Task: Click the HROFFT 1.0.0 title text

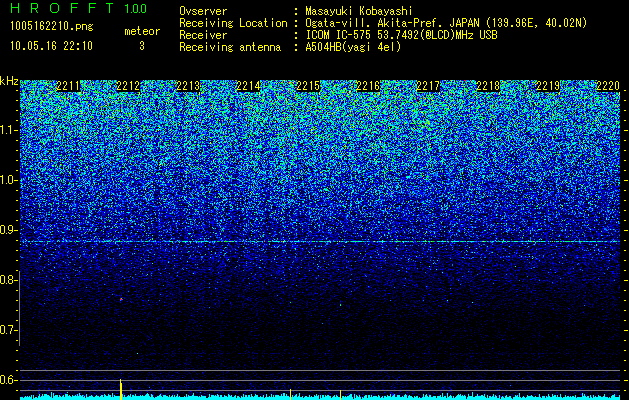Action: pyautogui.click(x=79, y=8)
